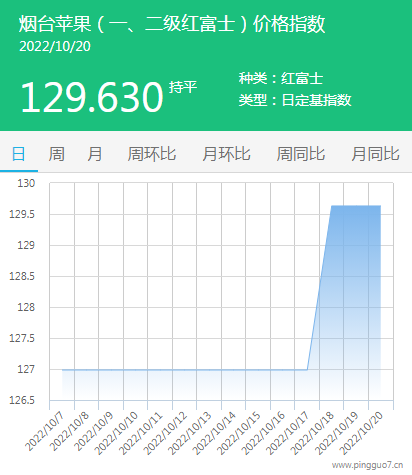
Task: Open the 周同比 tab
Action: [x=301, y=154]
